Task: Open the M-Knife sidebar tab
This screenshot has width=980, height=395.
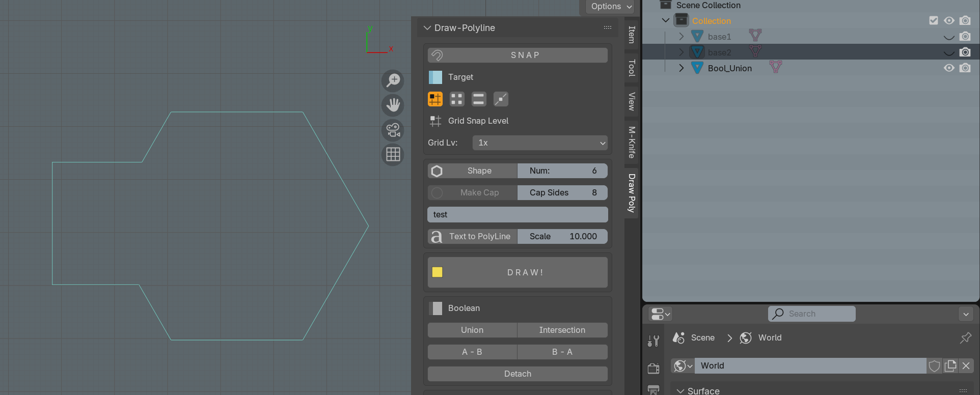Action: tap(632, 142)
